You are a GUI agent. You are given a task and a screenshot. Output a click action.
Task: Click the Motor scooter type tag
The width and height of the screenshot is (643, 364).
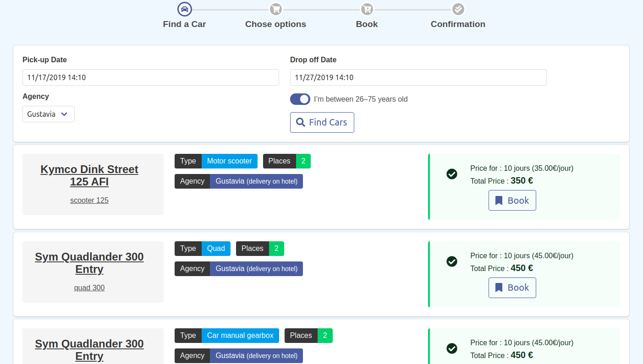pyautogui.click(x=229, y=161)
